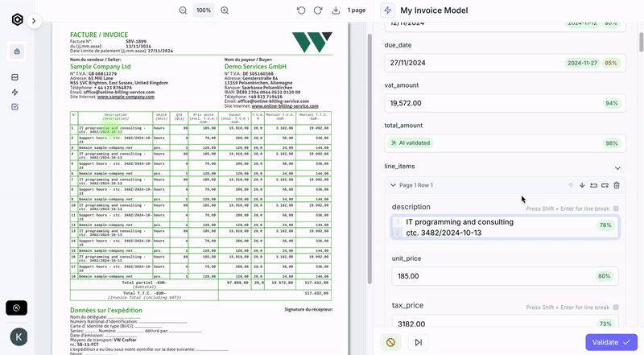Open the validation checkbox icon in the sidebar
Image resolution: width=644 pixels, height=355 pixels.
pyautogui.click(x=15, y=107)
